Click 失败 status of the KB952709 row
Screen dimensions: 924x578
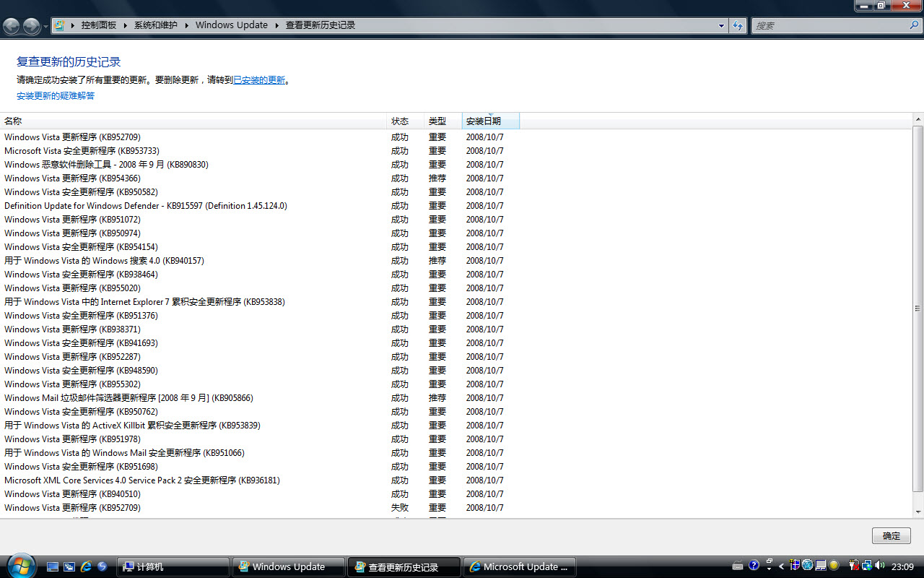tap(400, 508)
